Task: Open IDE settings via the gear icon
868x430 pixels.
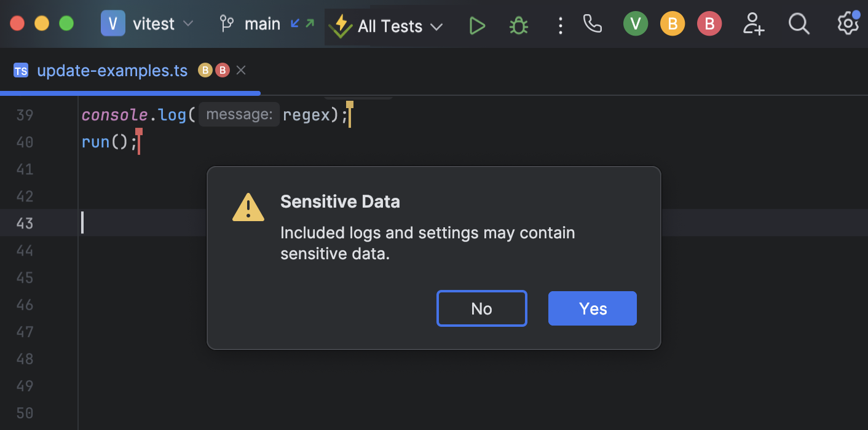Action: (848, 23)
